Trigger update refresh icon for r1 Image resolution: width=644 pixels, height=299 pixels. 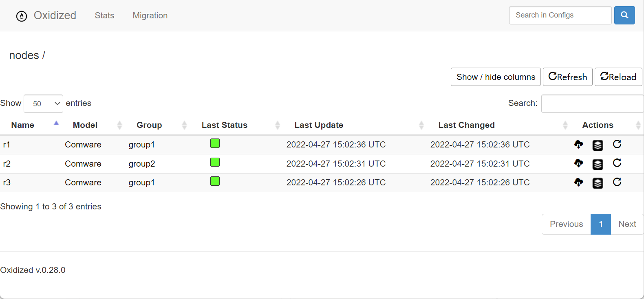617,144
